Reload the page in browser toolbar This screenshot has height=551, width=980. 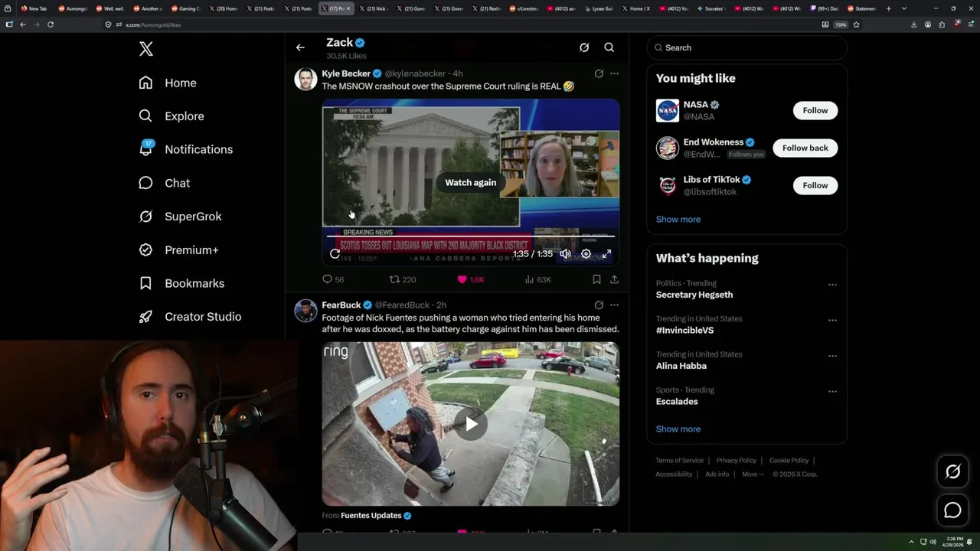coord(51,24)
